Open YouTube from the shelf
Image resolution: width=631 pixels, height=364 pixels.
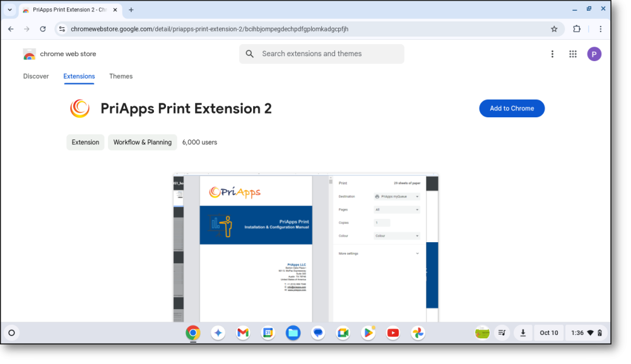pos(392,332)
